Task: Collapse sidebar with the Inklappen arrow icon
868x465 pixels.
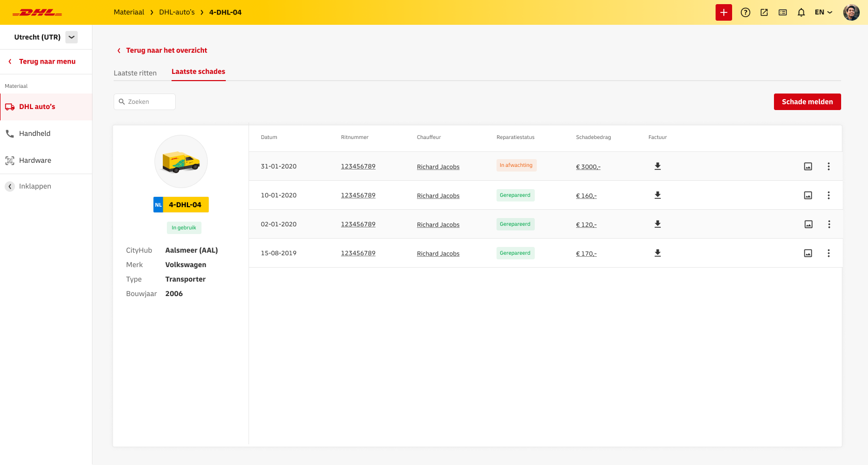Action: coord(10,187)
